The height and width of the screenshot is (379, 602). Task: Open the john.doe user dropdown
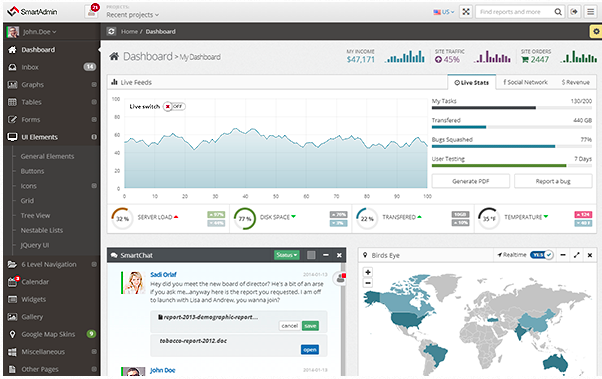40,32
